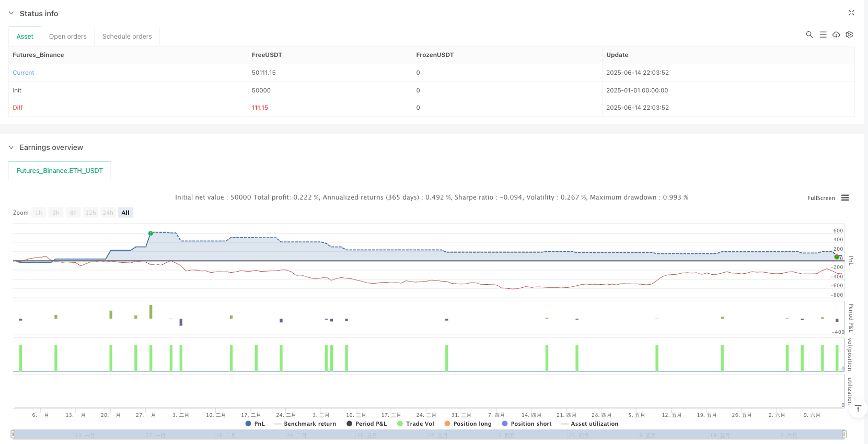868x444 pixels.
Task: Click the search icon in asset toolbar
Action: (809, 34)
